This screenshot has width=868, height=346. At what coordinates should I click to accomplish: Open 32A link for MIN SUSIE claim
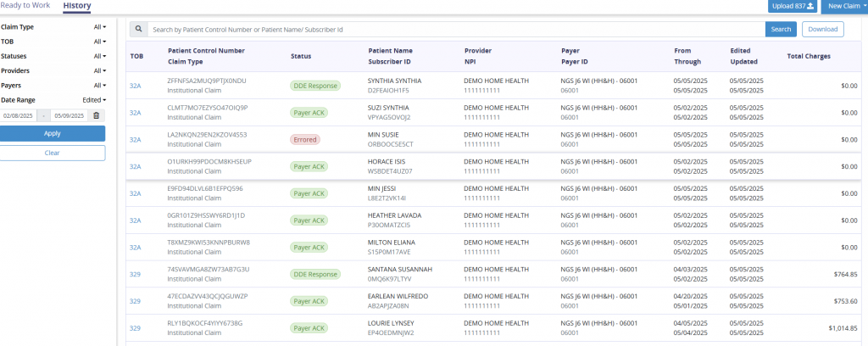136,140
